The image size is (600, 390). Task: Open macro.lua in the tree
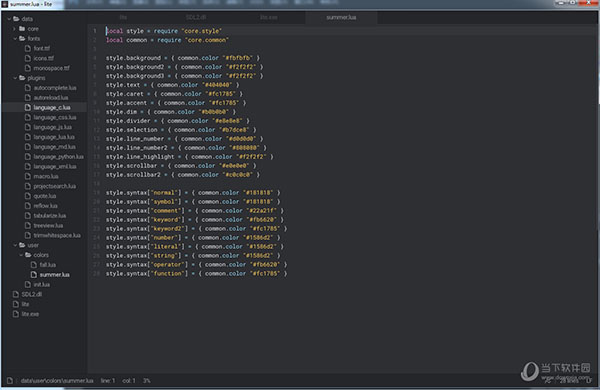[46, 176]
